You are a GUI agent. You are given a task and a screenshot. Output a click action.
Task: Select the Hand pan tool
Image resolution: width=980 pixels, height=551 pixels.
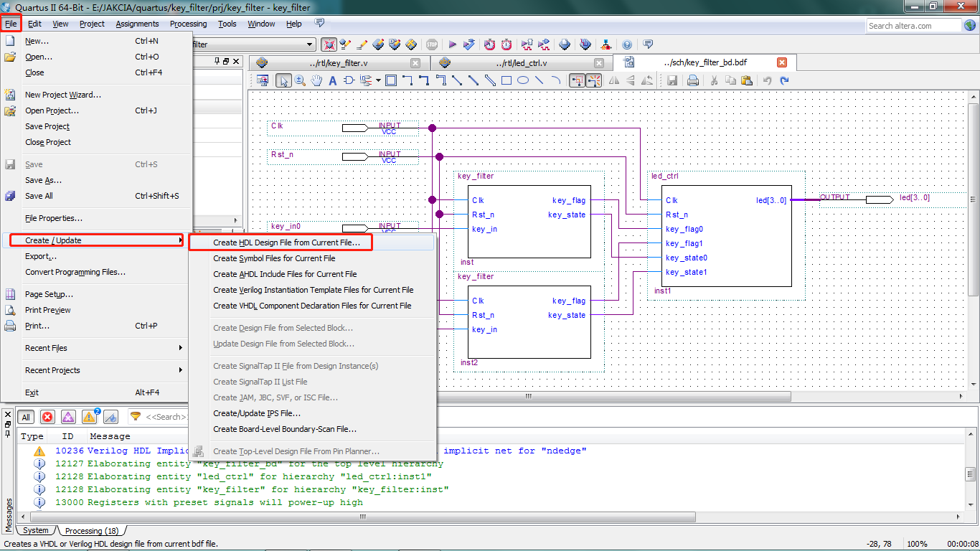click(316, 80)
